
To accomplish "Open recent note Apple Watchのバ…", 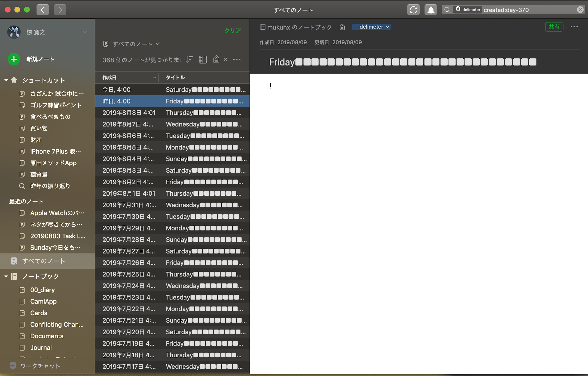I will click(x=57, y=213).
